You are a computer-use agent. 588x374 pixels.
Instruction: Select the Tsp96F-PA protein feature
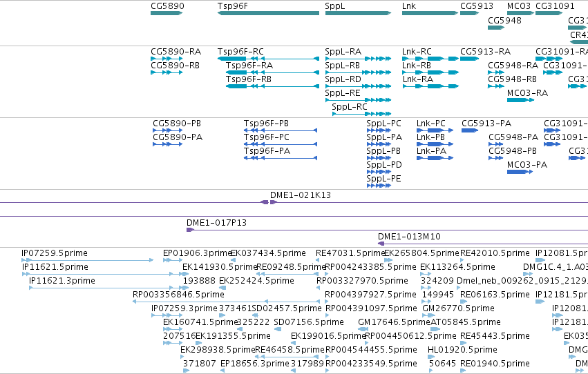281,158
